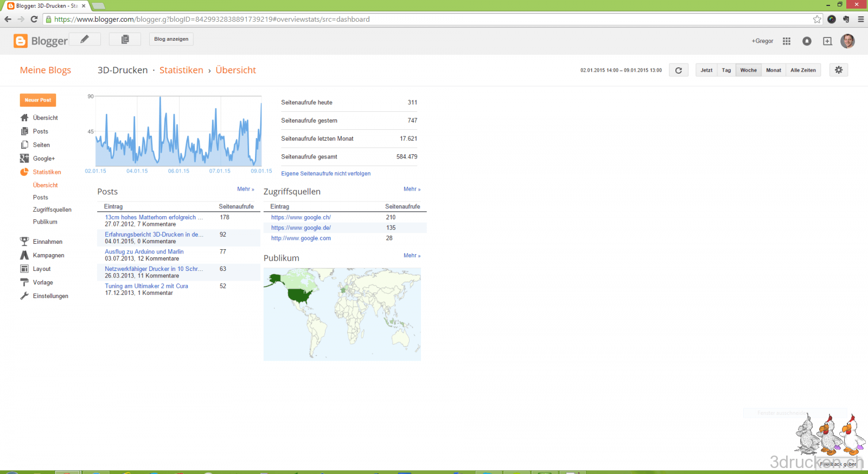Open post 13cm hohes Matterhorn erfolgreich
Image resolution: width=868 pixels, height=474 pixels.
[154, 217]
